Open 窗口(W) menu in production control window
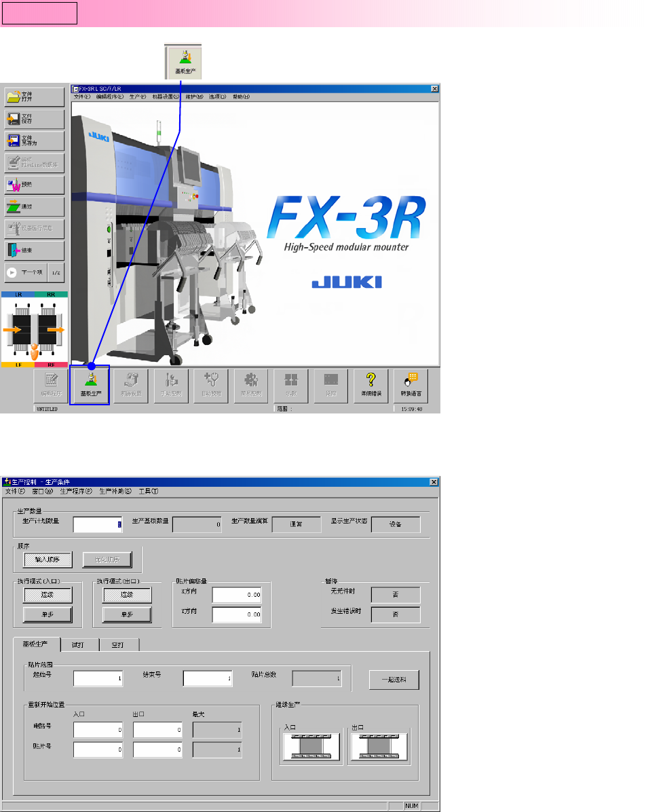Screen dimensions: 646x812 click(43, 491)
